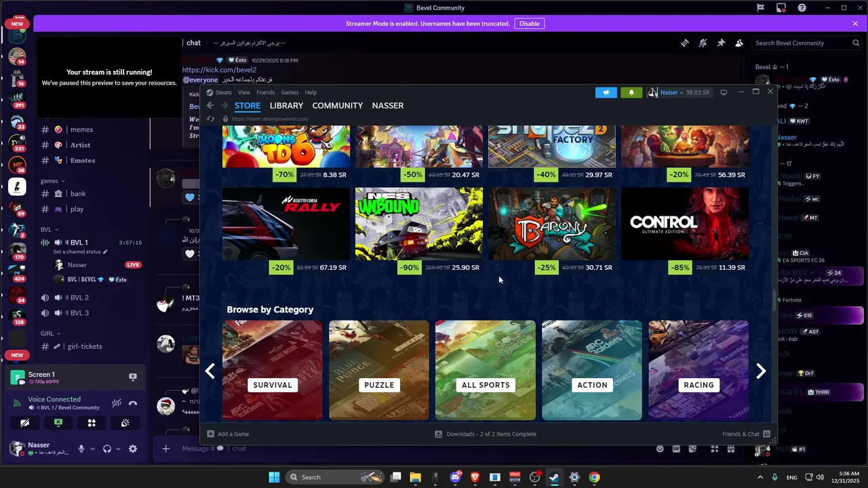Disable Discord Streamer Mode
The width and height of the screenshot is (868, 488).
[x=530, y=24]
